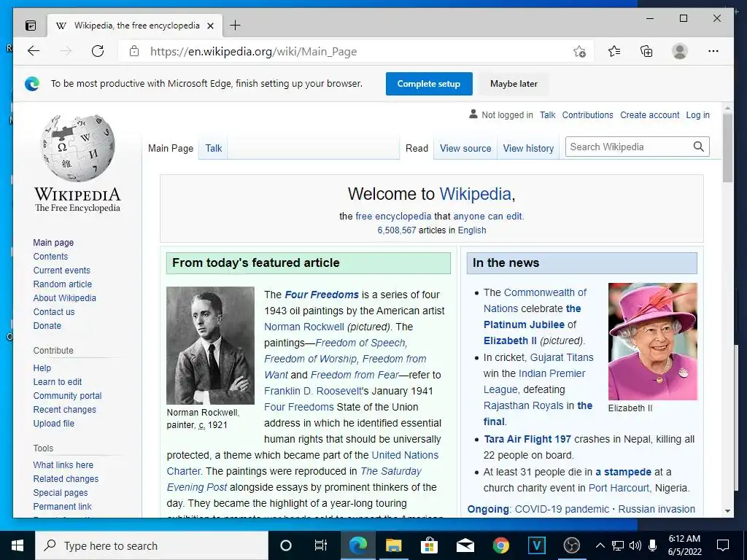The height and width of the screenshot is (560, 747).
Task: Switch to the Talk page tab
Action: pos(214,149)
